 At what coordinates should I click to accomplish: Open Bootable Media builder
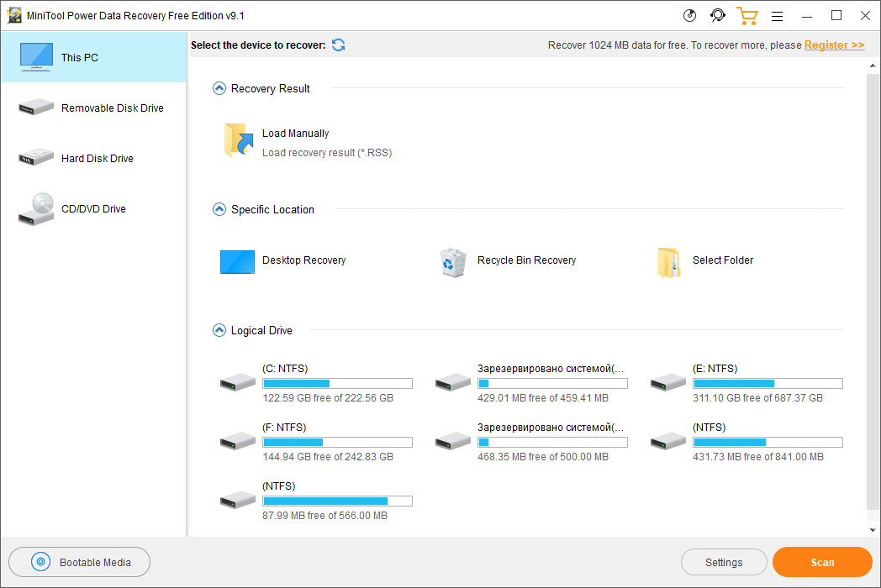79,562
